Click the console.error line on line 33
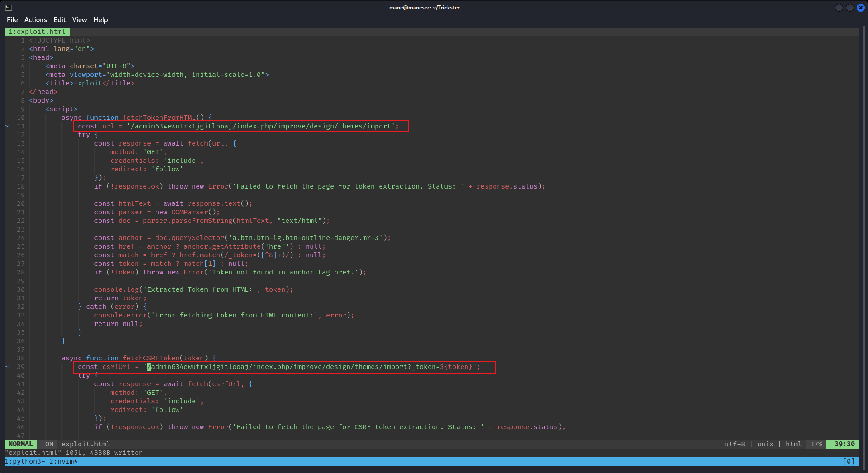868x473 pixels. 224,315
